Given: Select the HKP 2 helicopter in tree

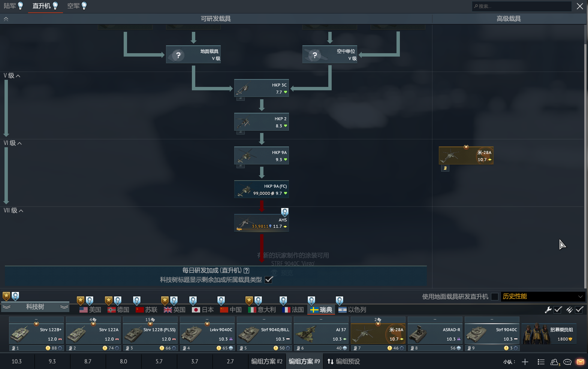Looking at the screenshot, I should point(262,122).
